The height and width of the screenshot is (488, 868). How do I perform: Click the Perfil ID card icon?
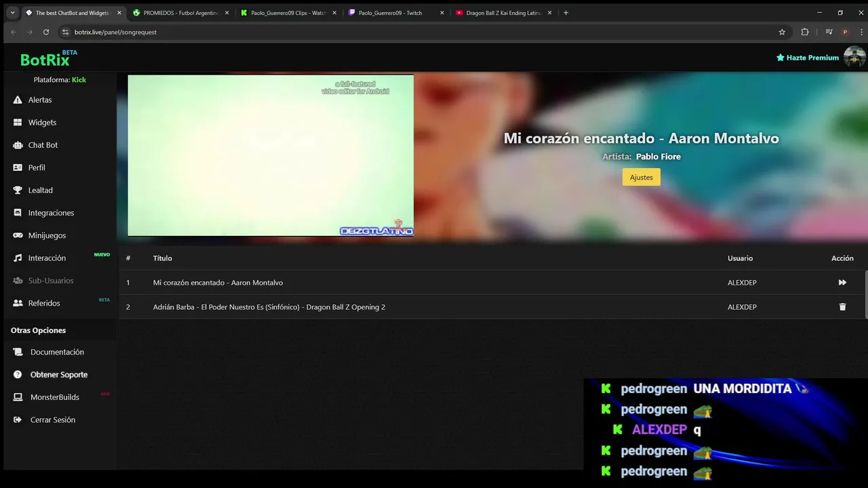pos(18,167)
